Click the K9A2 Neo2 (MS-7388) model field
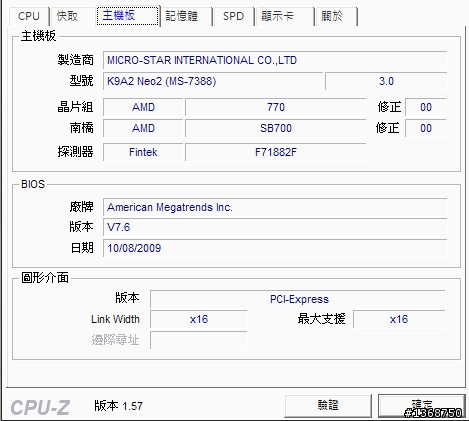Image resolution: width=469 pixels, height=421 pixels. tap(213, 81)
